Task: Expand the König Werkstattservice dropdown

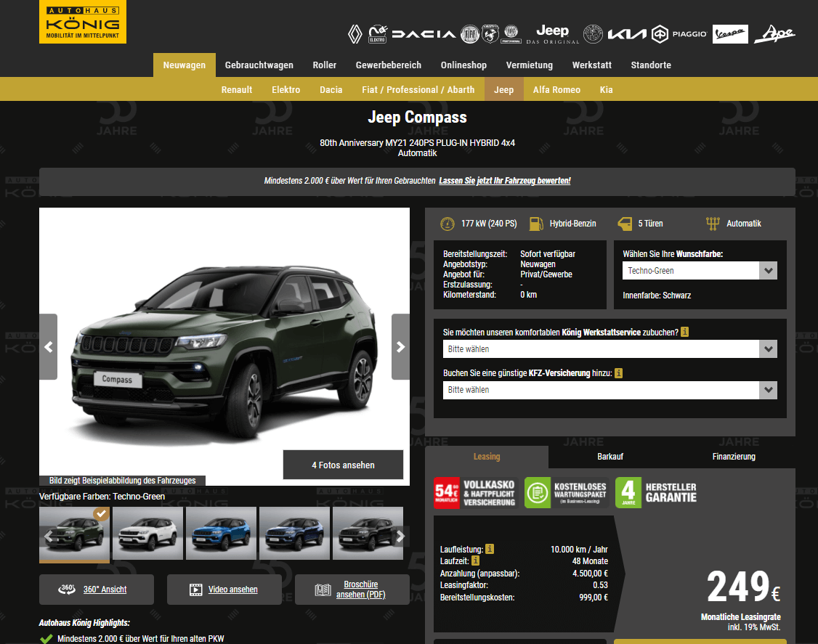Action: click(610, 349)
